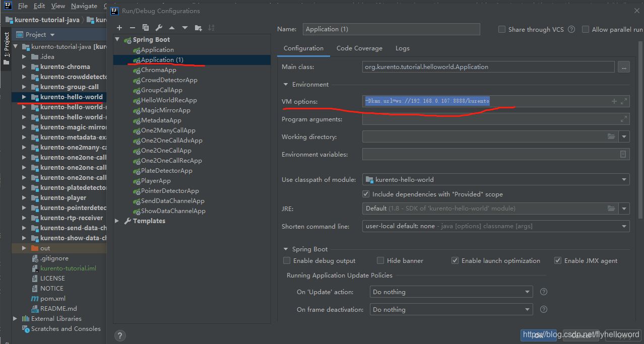Open the Navigate menu
Image resolution: width=644 pixels, height=344 pixels.
84,6
